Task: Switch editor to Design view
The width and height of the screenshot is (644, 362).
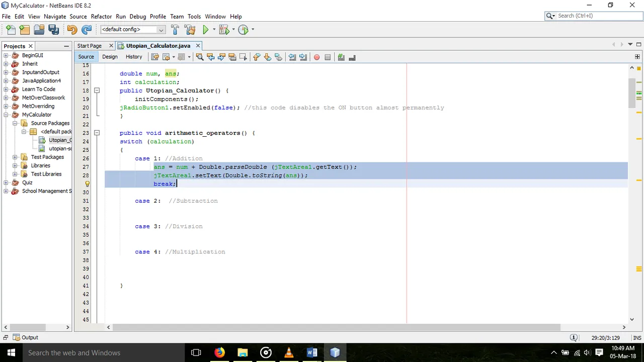Action: pos(110,57)
